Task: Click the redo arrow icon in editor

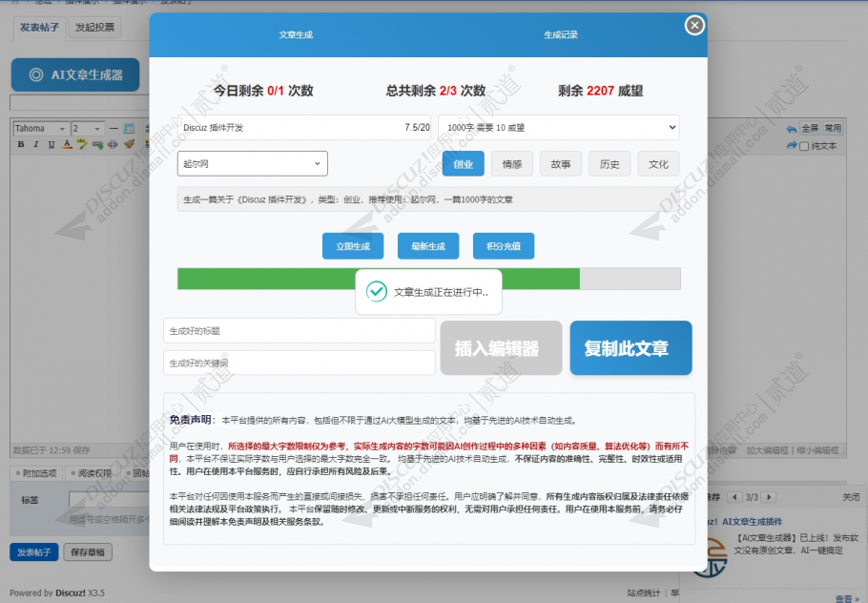Action: 792,145
